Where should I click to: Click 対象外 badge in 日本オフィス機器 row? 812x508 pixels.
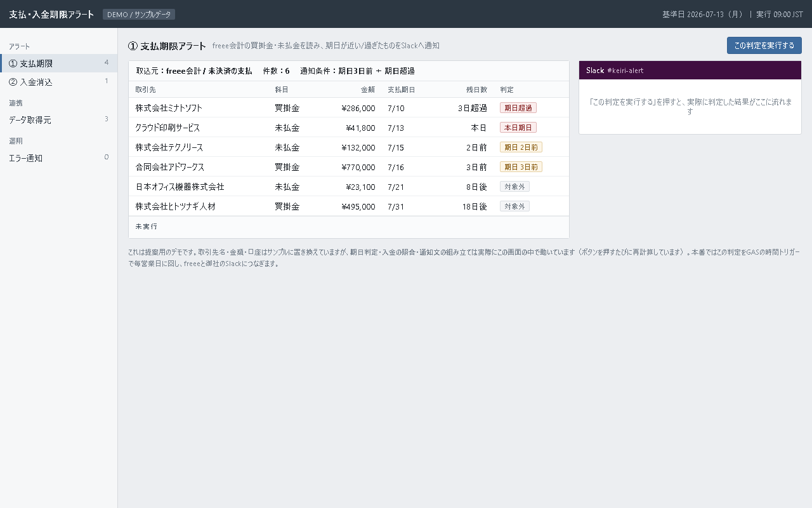pos(514,187)
